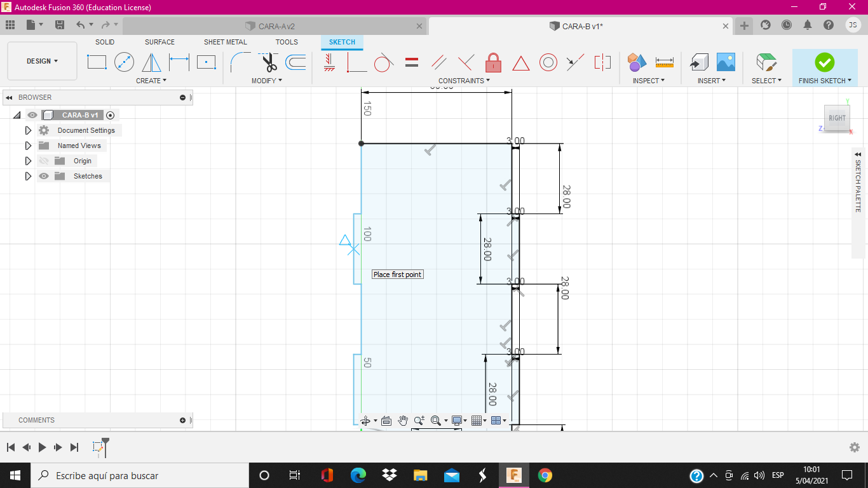Viewport: 868px width, 488px height.
Task: Close the CARA-B v1 document tab
Action: (726, 26)
